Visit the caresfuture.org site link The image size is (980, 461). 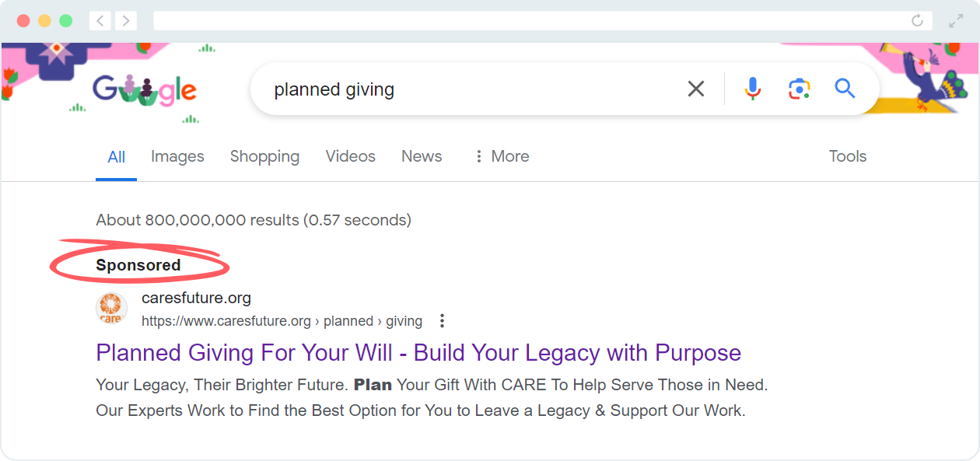pos(197,297)
